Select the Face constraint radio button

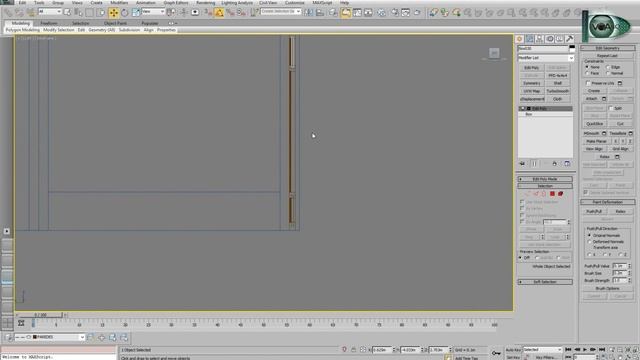[587, 73]
